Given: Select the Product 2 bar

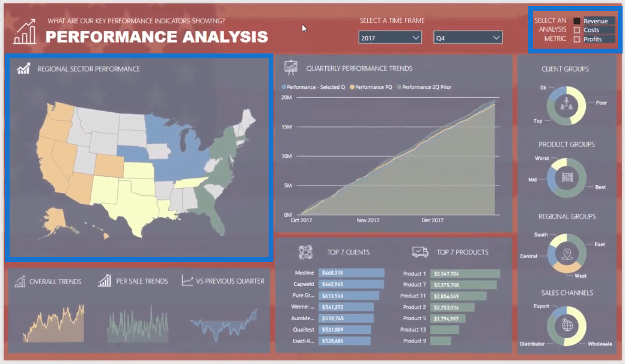Looking at the screenshot, I should (x=453, y=307).
